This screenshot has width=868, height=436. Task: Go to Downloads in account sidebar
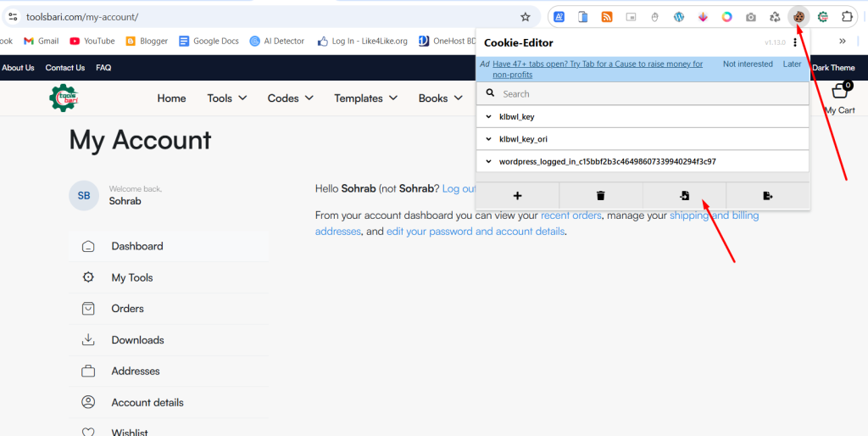click(x=137, y=340)
